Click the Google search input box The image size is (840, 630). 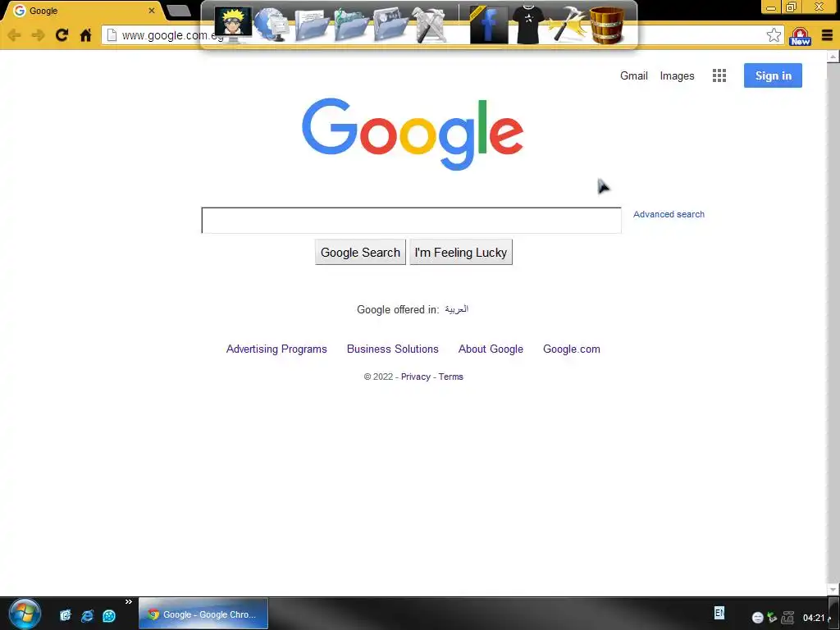411,220
